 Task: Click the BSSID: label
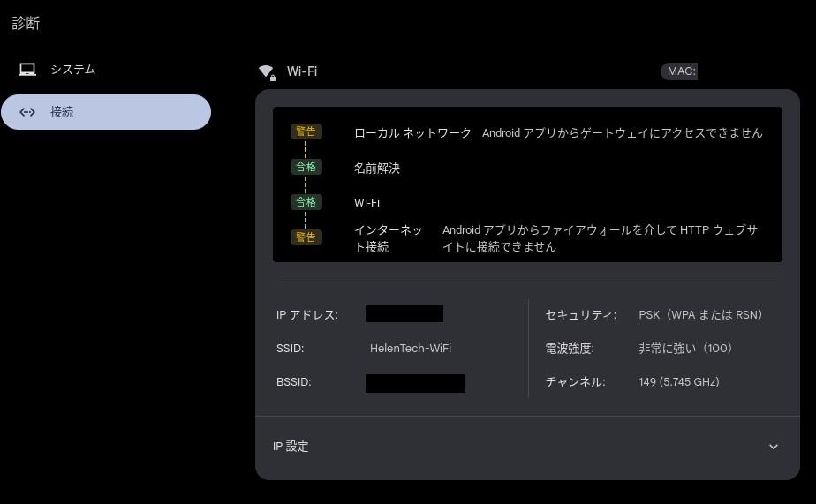coord(293,382)
